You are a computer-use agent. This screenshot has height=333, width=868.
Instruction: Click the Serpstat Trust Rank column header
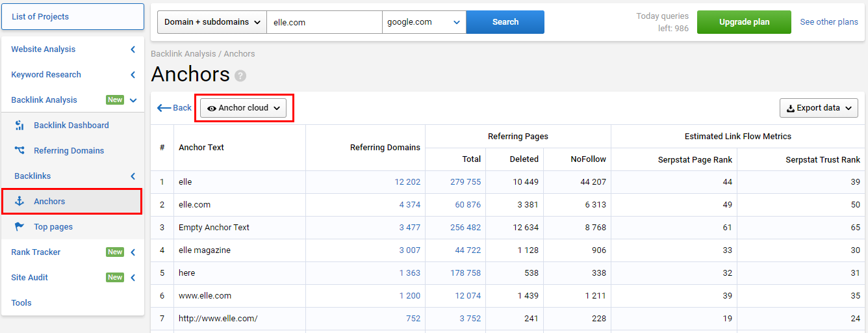(823, 159)
